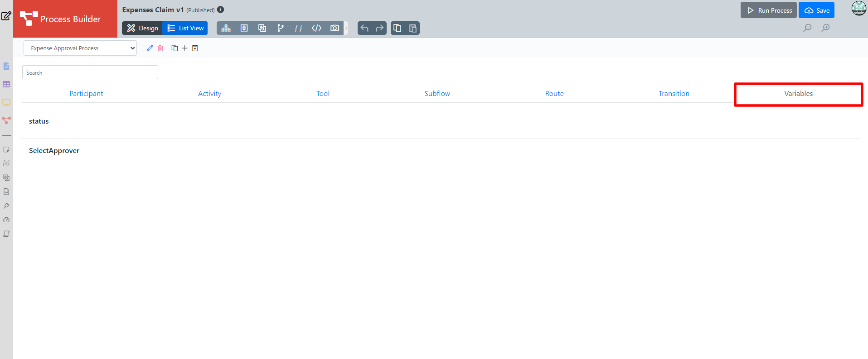The width and height of the screenshot is (868, 359).
Task: Click the yellow monitor icon in left sidebar
Action: (x=6, y=102)
